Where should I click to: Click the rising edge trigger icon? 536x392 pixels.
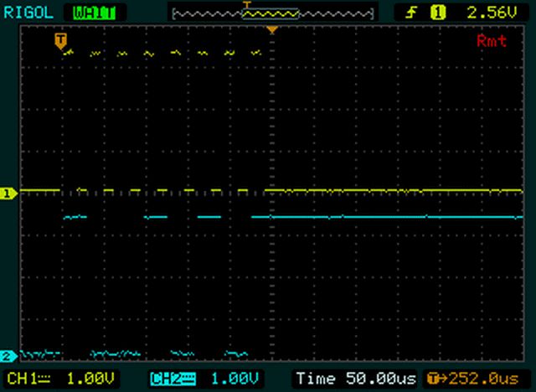411,13
